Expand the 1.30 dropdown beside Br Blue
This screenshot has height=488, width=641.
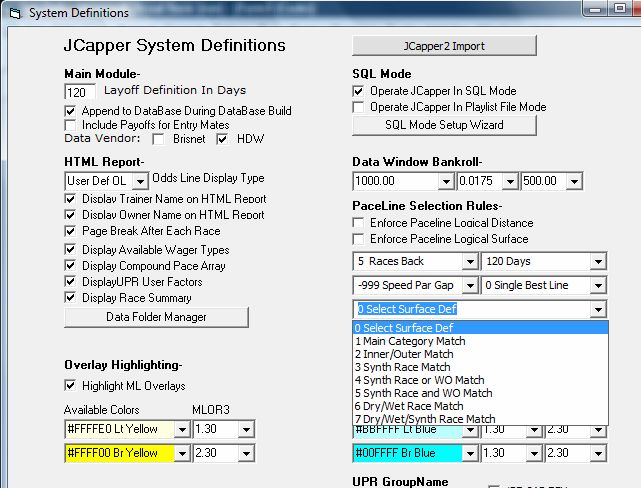click(x=534, y=453)
